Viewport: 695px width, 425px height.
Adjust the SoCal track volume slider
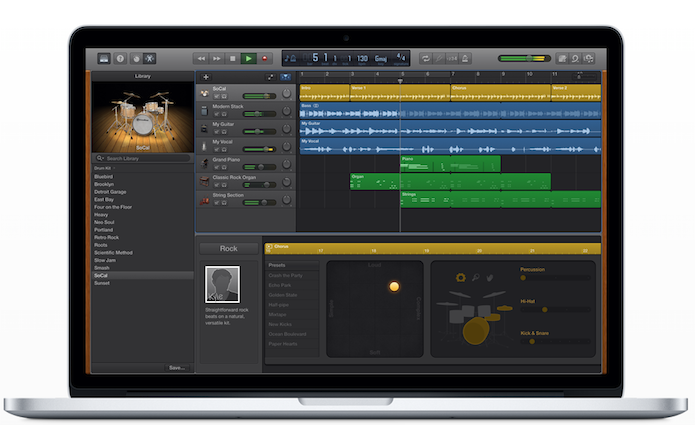tap(259, 96)
